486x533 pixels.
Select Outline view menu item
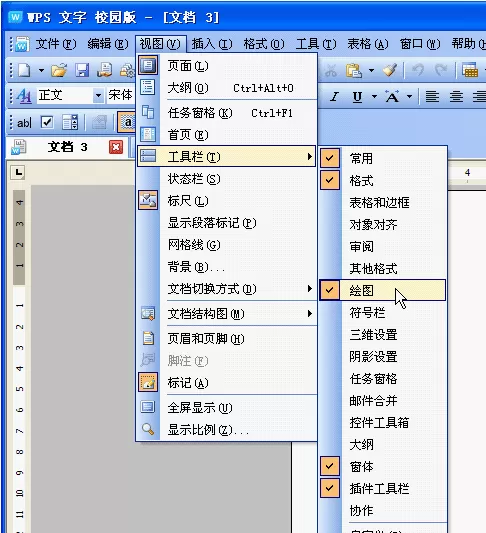click(x=227, y=88)
